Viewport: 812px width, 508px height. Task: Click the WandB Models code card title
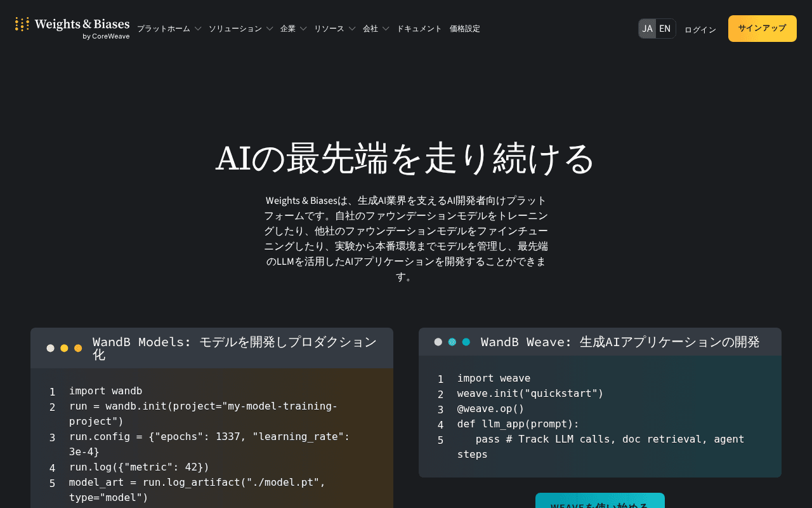(x=235, y=348)
